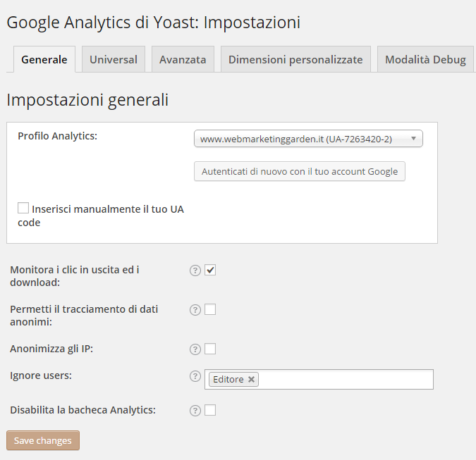Click the dropdown arrow on the profile selector

pos(413,139)
